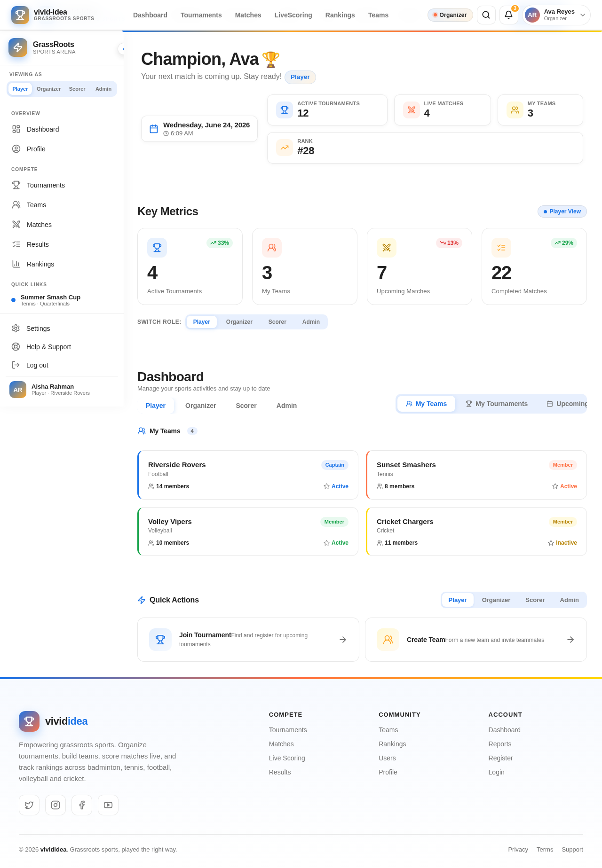The width and height of the screenshot is (602, 868).
Task: Click the Organizer status pill in header
Action: (450, 15)
